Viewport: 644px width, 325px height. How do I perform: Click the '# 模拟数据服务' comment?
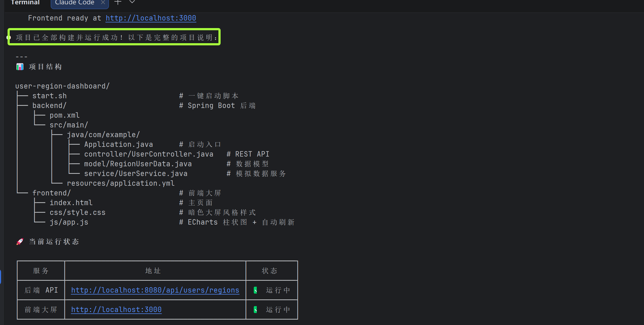click(256, 174)
